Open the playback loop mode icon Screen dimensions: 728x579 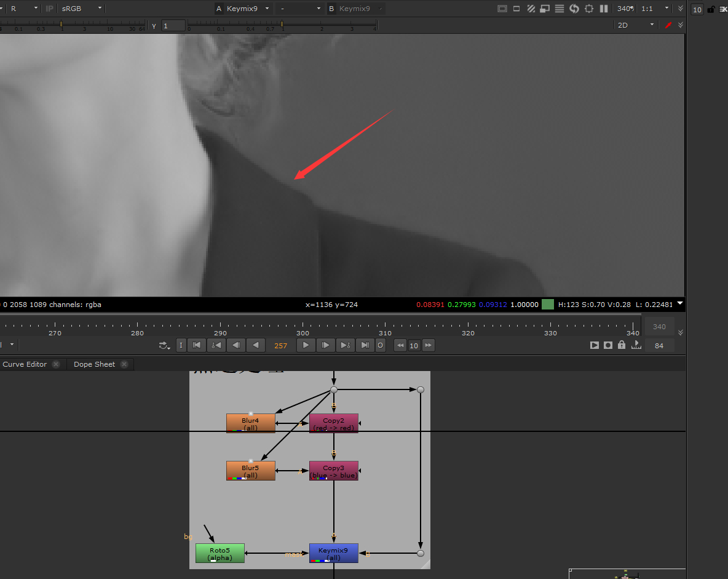(164, 345)
